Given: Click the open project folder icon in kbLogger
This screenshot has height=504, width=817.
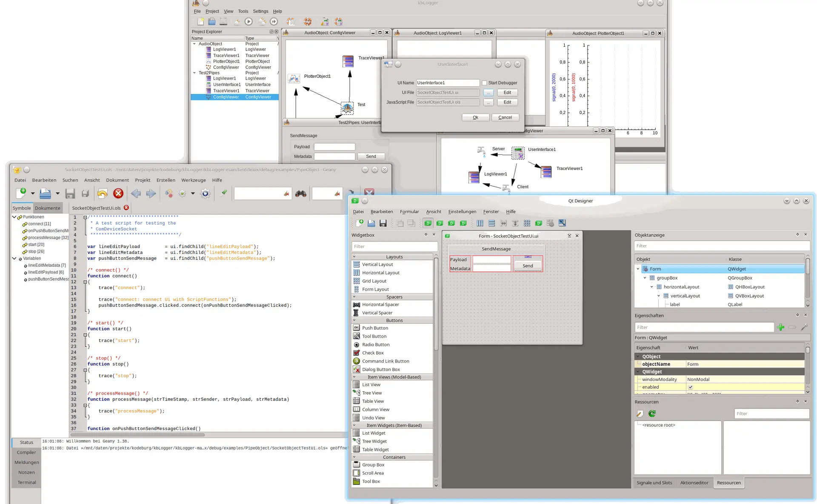Looking at the screenshot, I should point(212,21).
